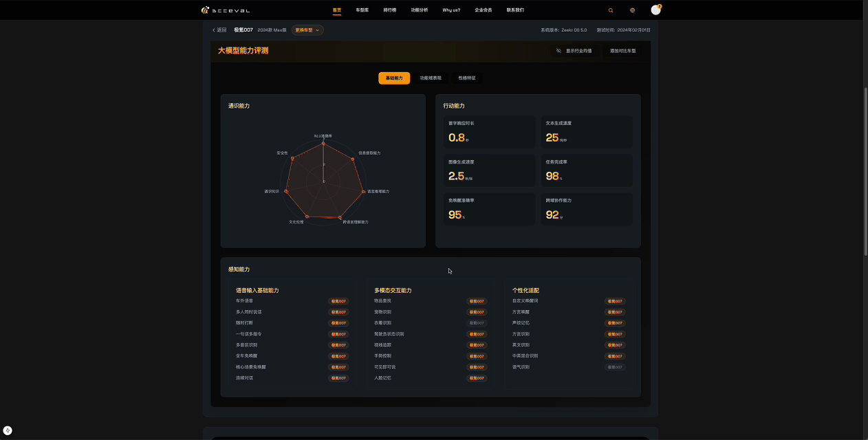Click the 极氪007 tag for 全车免唤醒
This screenshot has height=440, width=868.
click(x=338, y=356)
